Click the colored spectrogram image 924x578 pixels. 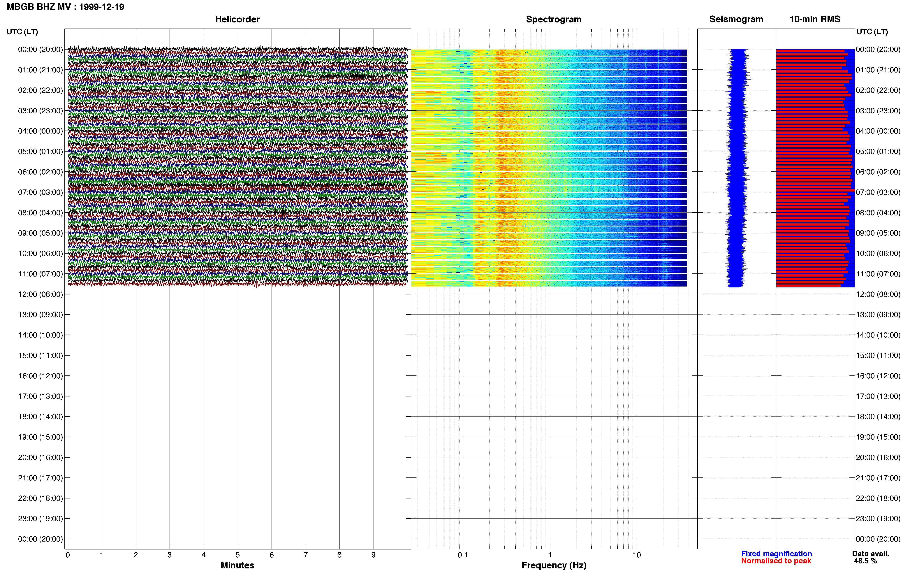(x=549, y=168)
